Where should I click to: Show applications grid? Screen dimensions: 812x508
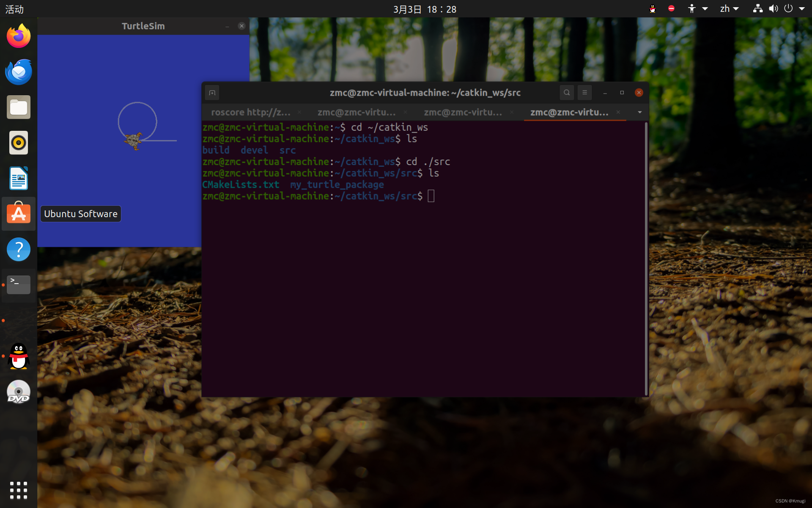point(19,490)
